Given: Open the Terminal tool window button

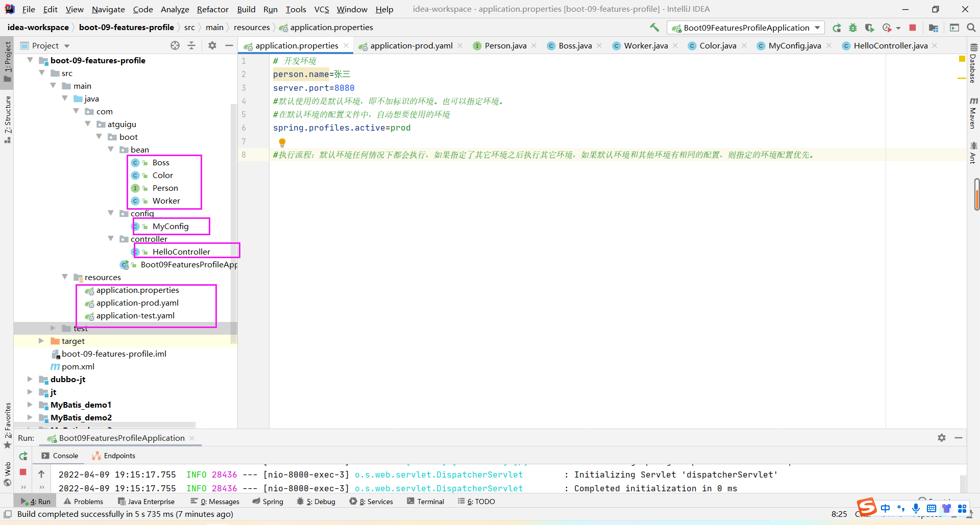Looking at the screenshot, I should (x=426, y=502).
